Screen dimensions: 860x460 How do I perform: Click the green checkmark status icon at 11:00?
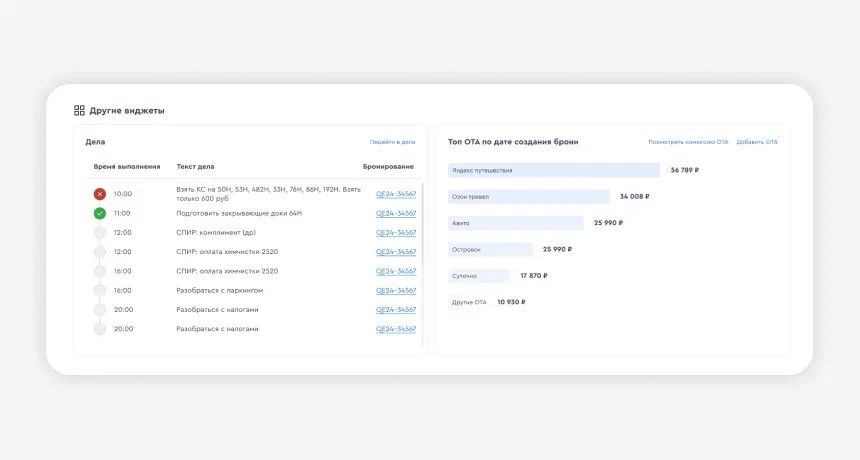99,213
